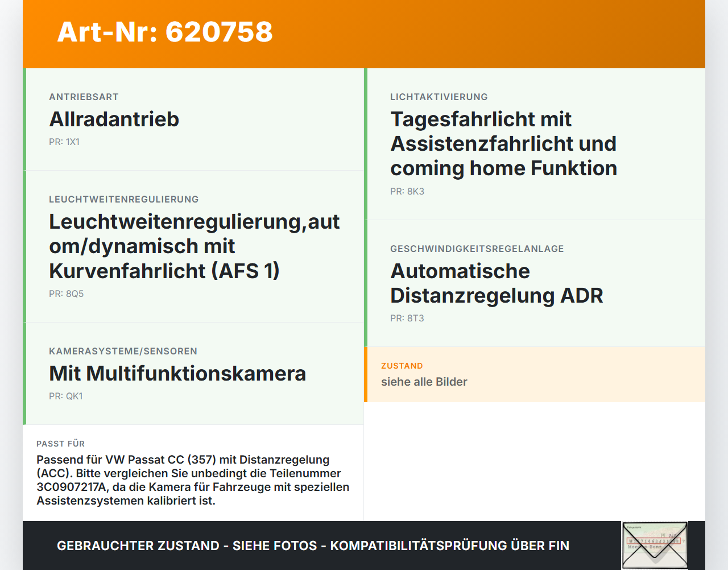
Task: Select the PR: QK1 code
Action: 66,396
